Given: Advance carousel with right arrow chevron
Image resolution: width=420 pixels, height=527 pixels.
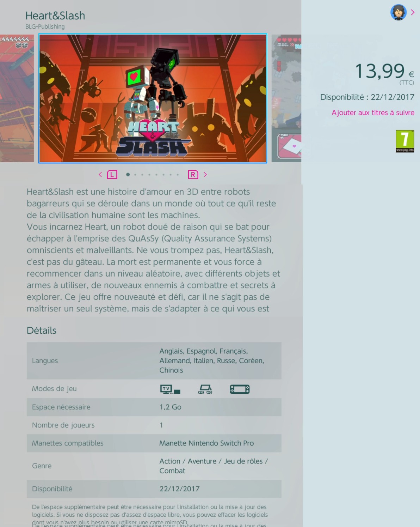Looking at the screenshot, I should (205, 175).
